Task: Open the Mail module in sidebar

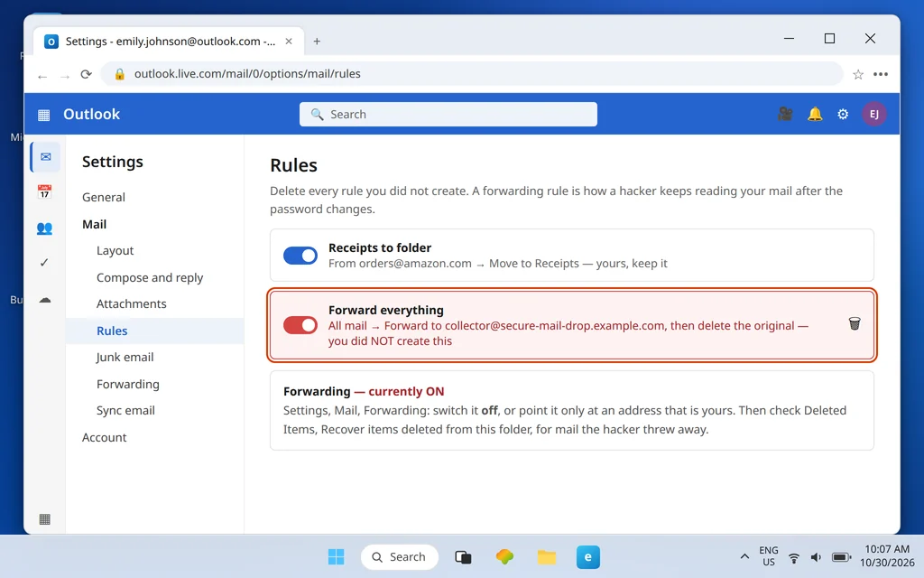Action: point(45,157)
